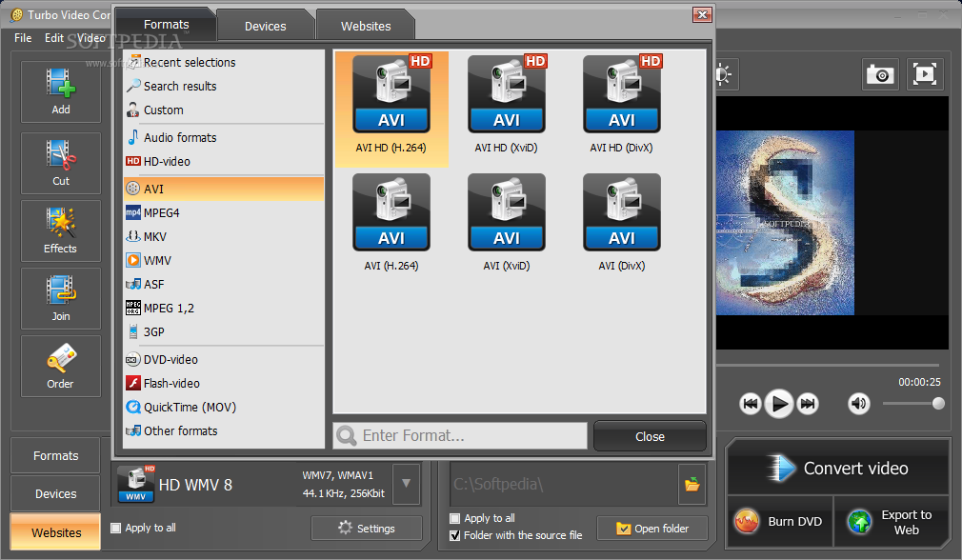This screenshot has width=962, height=560.
Task: Select the QuickTime (MOV) category
Action: coord(223,408)
